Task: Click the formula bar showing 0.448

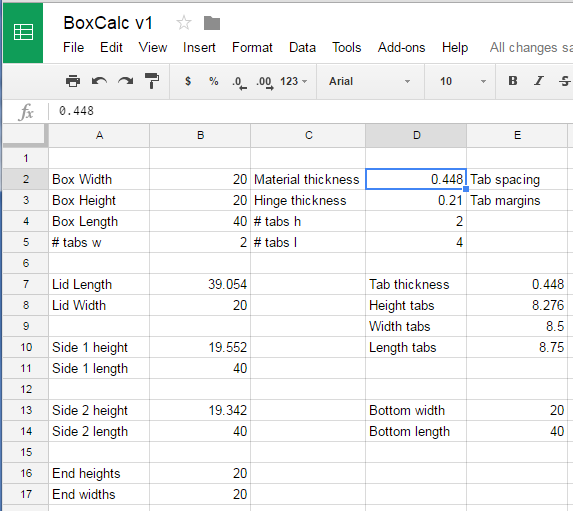Action: [311, 111]
